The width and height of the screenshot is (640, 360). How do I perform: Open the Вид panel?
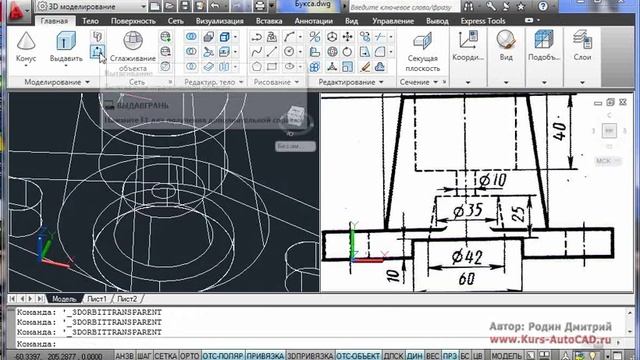click(506, 46)
